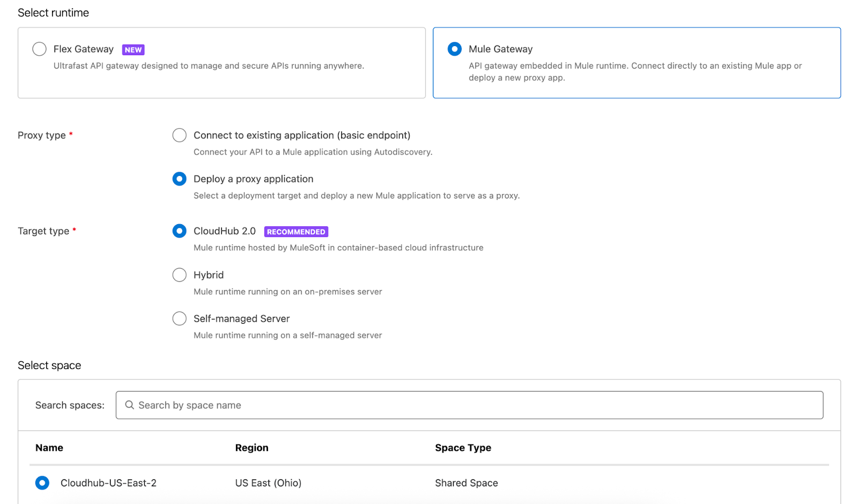Click the Name column header
Viewport: 858px width, 504px height.
[49, 448]
